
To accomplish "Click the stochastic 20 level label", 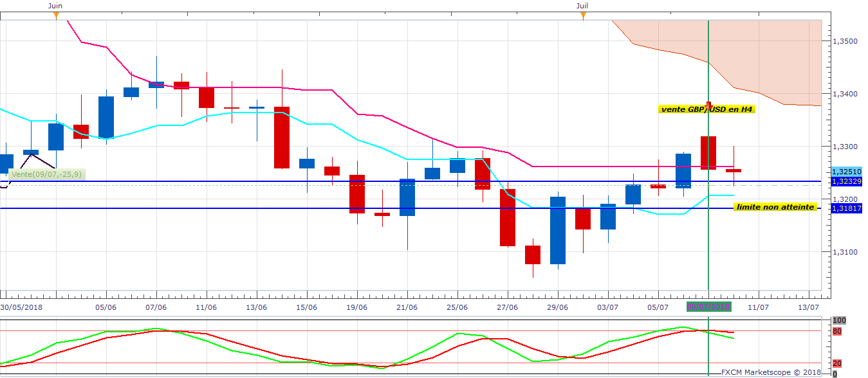I will [837, 363].
